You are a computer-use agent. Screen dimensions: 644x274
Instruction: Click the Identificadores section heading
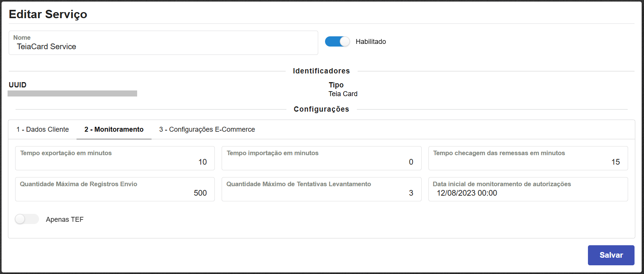click(321, 71)
